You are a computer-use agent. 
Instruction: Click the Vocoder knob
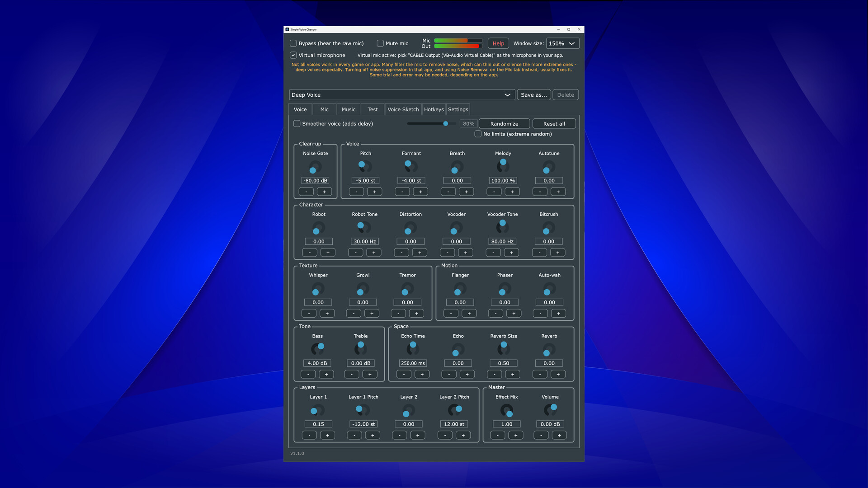click(456, 228)
